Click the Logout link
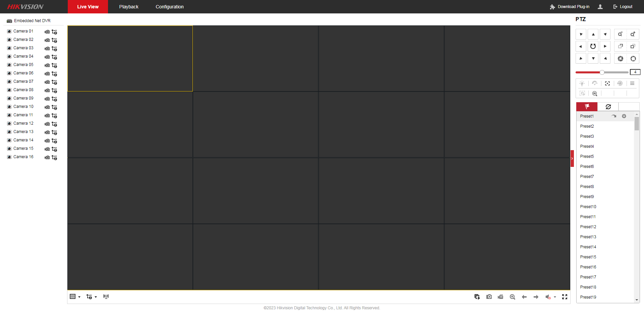644x314 pixels. (623, 7)
